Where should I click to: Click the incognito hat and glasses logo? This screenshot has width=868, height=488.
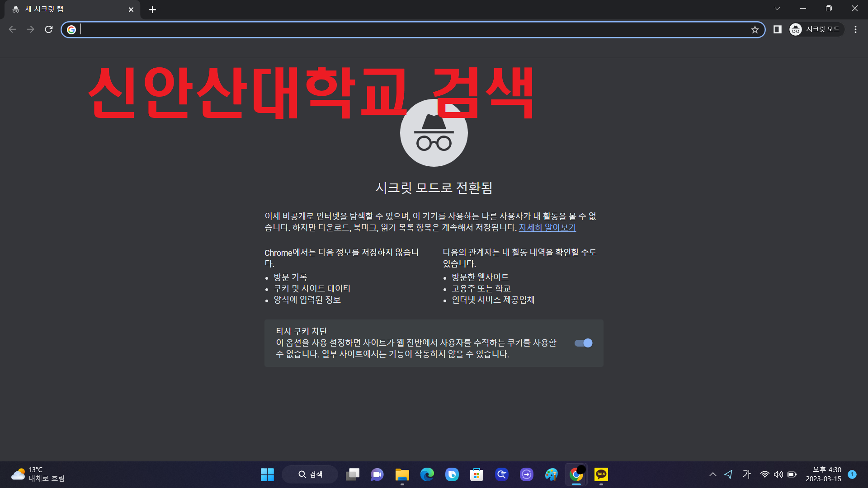tap(434, 133)
